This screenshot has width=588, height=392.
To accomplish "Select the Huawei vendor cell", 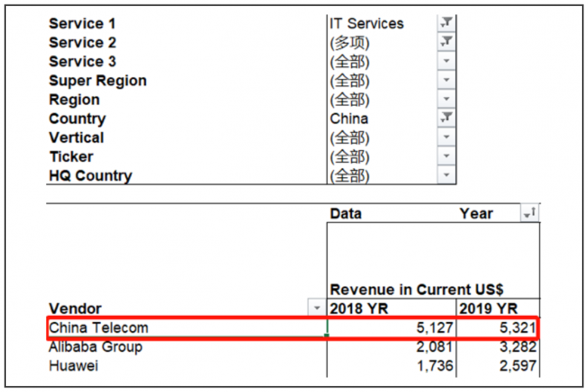I will (x=74, y=366).
